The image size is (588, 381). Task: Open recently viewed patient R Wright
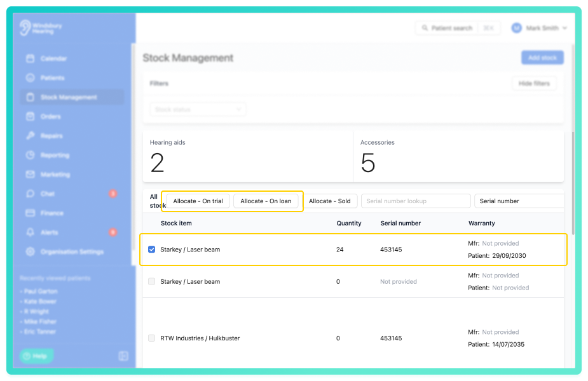(x=36, y=311)
